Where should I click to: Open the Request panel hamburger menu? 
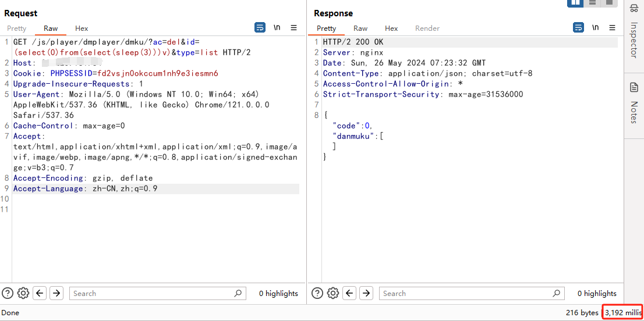pyautogui.click(x=293, y=28)
